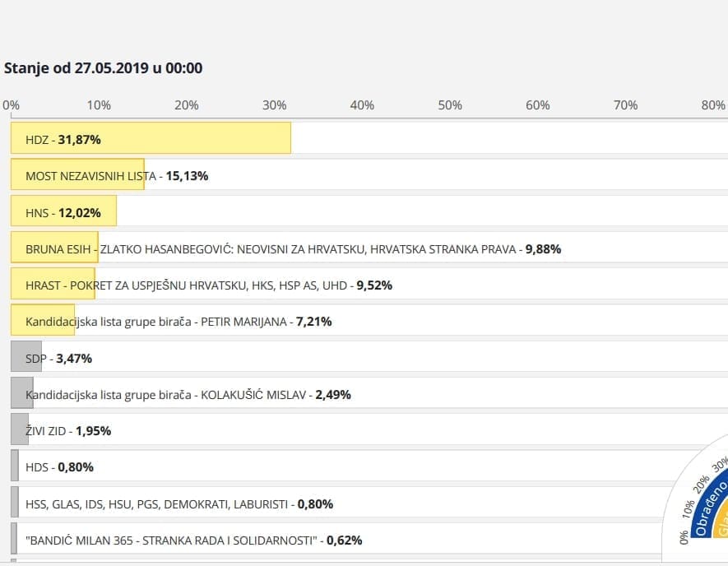Image resolution: width=728 pixels, height=566 pixels.
Task: Select the BRUNA ESIH list result row
Action: click(x=293, y=248)
